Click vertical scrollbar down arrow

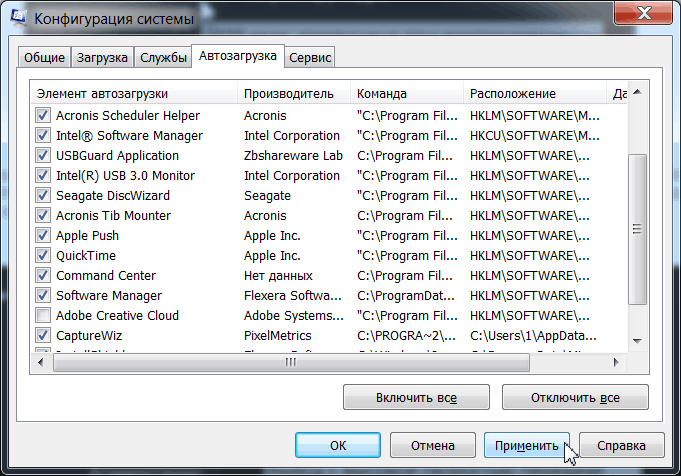(x=638, y=341)
